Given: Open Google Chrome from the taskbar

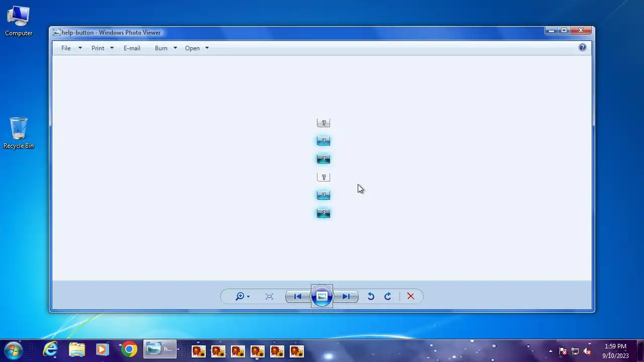Looking at the screenshot, I should pos(129,349).
